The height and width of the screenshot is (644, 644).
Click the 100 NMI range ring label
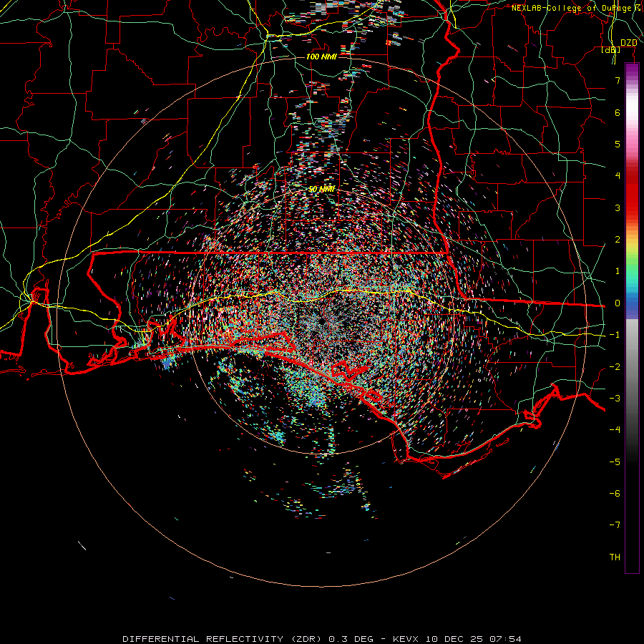pos(321,57)
